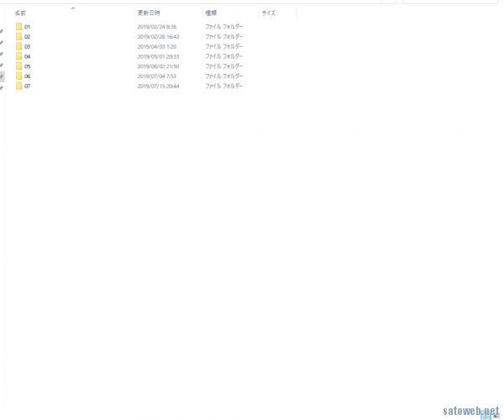This screenshot has height=420, width=504.
Task: Select the 07 folder icon
Action: [18, 86]
